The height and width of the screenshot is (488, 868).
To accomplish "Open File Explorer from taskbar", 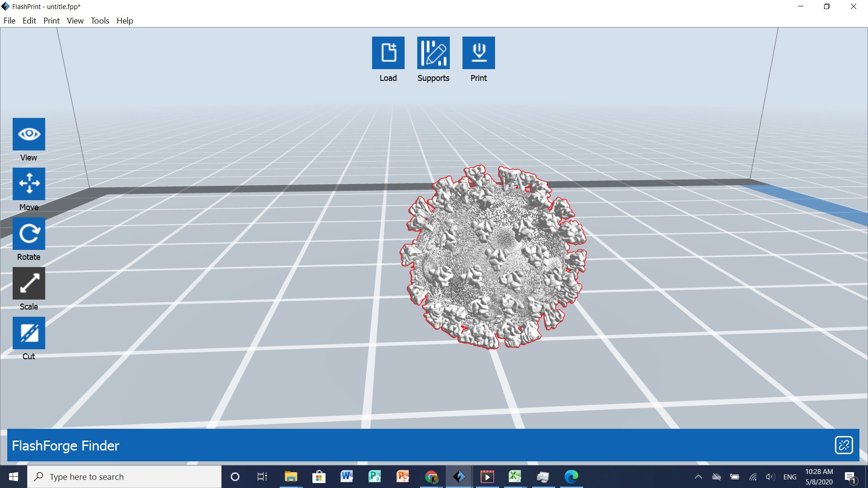I will [x=291, y=477].
